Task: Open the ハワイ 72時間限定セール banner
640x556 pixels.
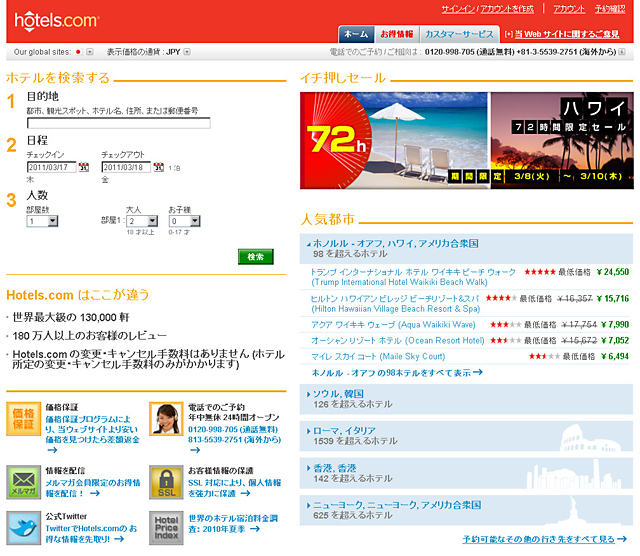Action: tap(562, 140)
